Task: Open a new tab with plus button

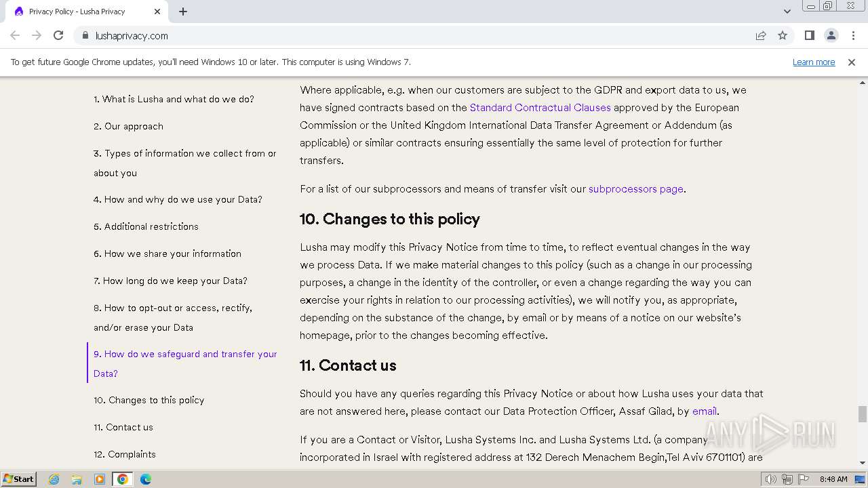Action: [x=183, y=12]
